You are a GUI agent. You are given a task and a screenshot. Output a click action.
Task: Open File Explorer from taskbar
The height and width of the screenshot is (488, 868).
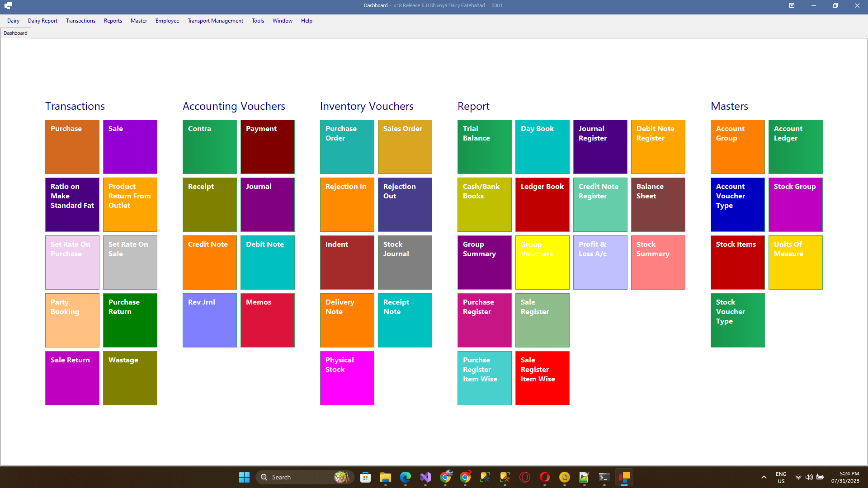pos(385,477)
